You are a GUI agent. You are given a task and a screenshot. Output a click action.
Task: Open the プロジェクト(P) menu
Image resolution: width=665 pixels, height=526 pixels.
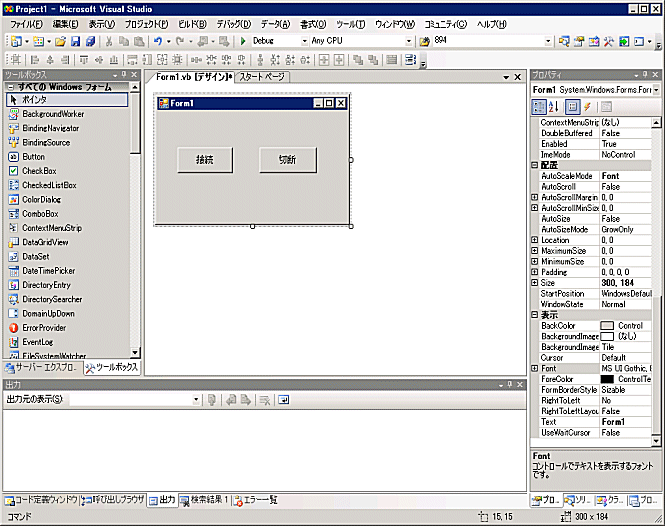point(146,25)
